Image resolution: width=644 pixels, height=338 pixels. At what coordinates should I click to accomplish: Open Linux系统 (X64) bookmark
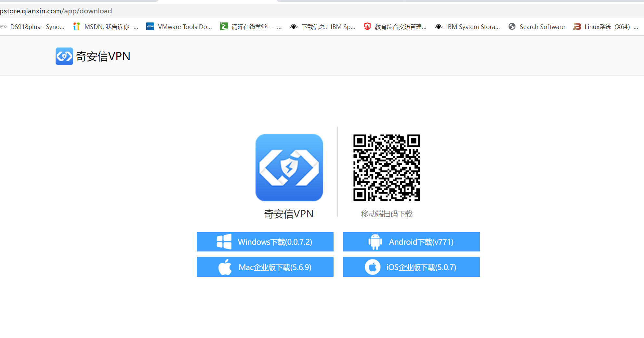[x=606, y=27]
